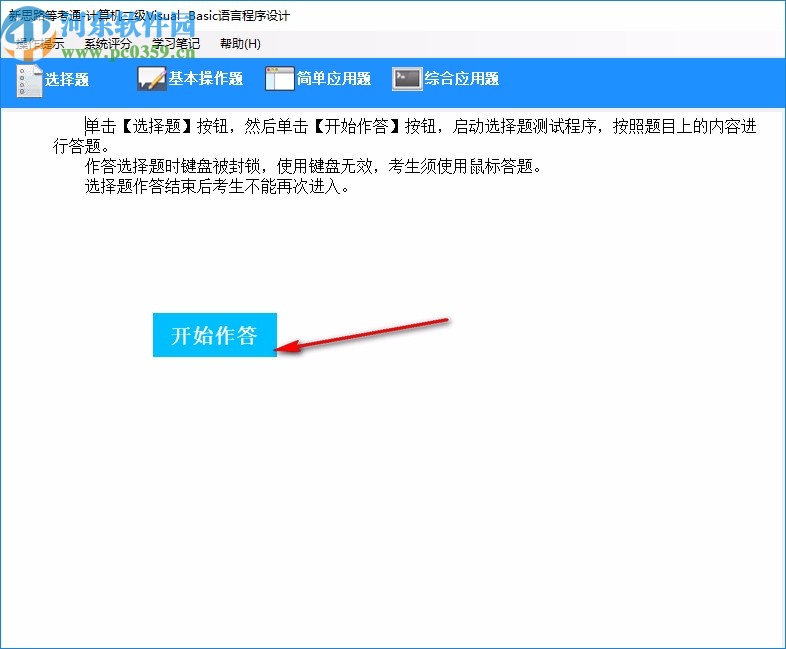Select the 选择题 label in toolbar
Image resolution: width=786 pixels, height=649 pixels.
tap(67, 79)
